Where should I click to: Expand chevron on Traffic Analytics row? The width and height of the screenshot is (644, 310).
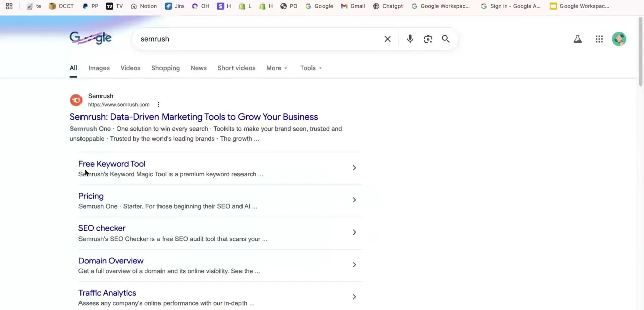354,297
